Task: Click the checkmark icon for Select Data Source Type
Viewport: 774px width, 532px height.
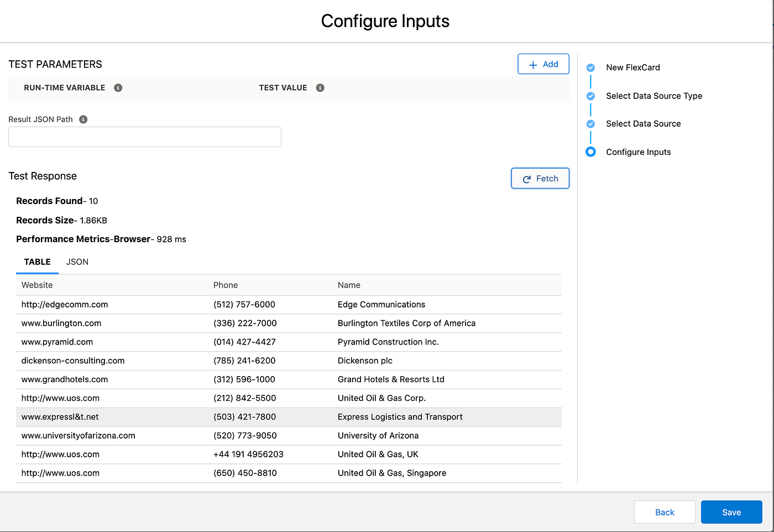Action: [590, 96]
